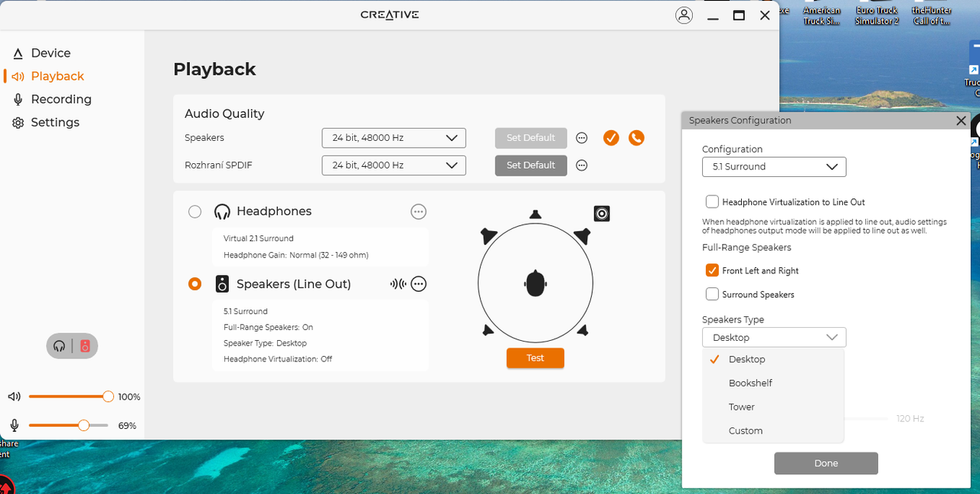Choose Custom in Speakers Type list
980x494 pixels.
pos(773,430)
